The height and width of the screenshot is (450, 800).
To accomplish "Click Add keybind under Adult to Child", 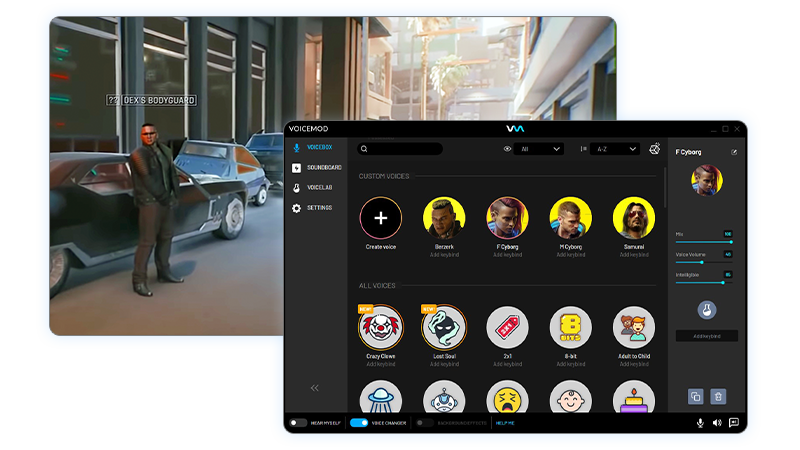I will pos(634,364).
